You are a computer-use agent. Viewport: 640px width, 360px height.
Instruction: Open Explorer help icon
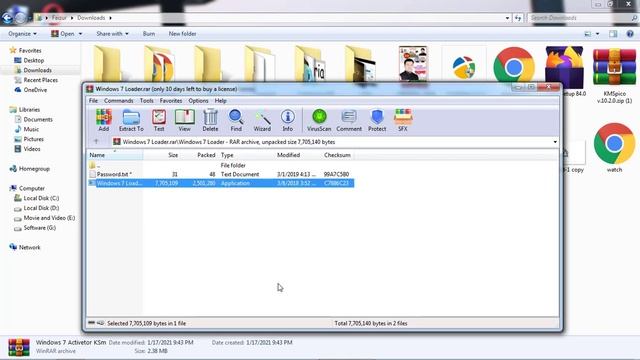pyautogui.click(x=630, y=34)
